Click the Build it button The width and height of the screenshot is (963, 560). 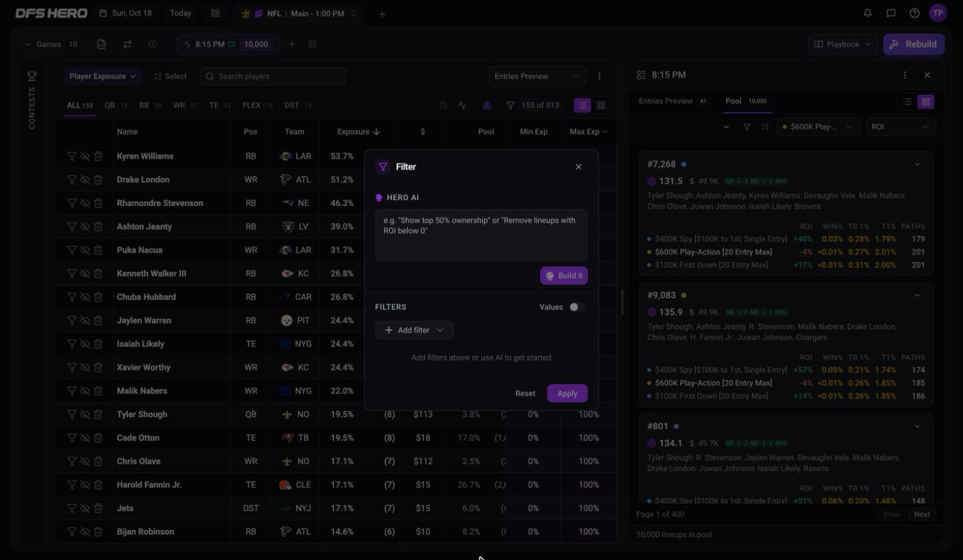point(564,276)
